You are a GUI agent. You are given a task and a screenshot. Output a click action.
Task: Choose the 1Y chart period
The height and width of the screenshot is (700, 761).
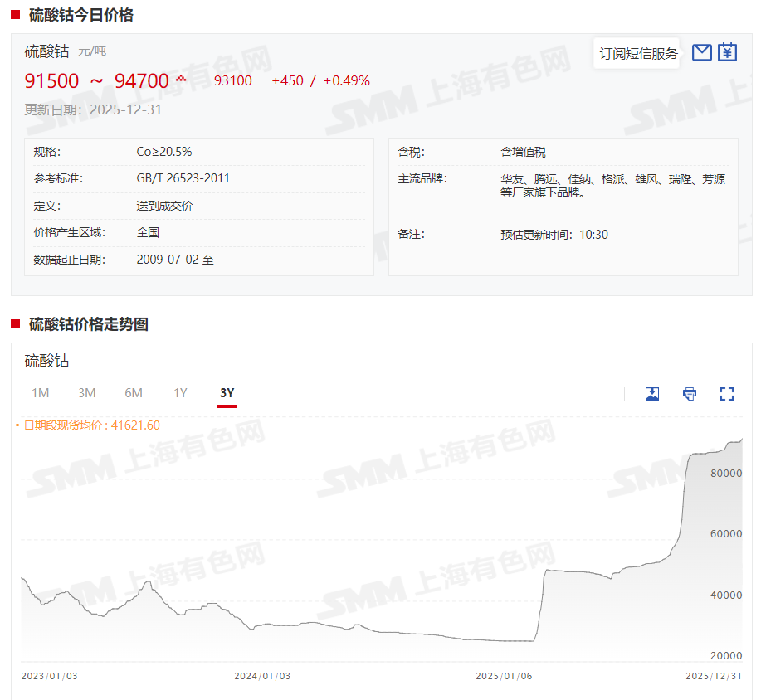pos(180,393)
